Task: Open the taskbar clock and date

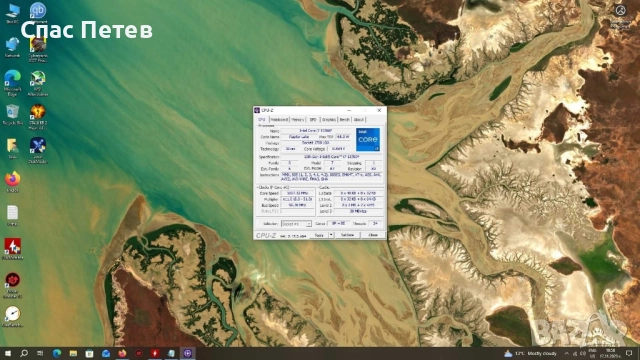Action: click(611, 353)
